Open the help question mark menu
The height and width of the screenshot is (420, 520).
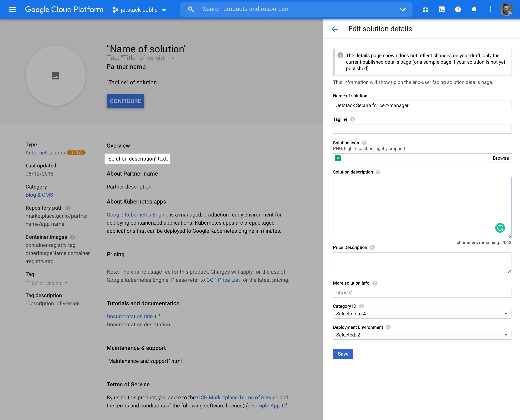pos(458,10)
